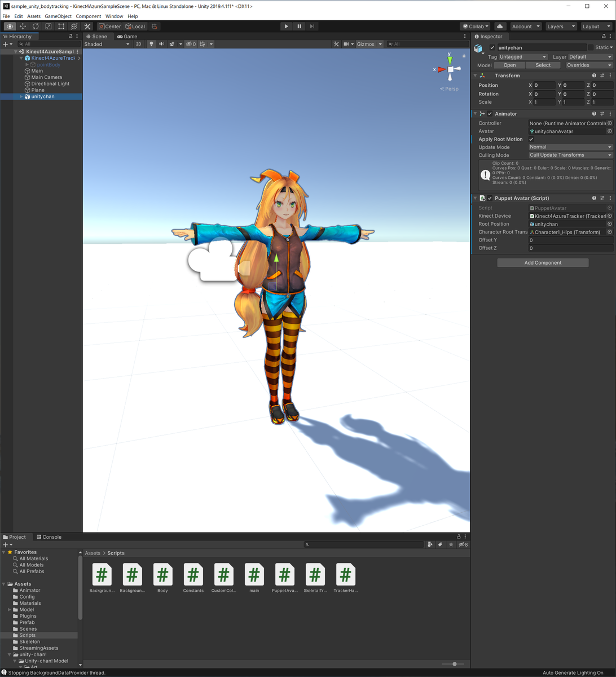Open Transform component help icon

pyautogui.click(x=594, y=76)
